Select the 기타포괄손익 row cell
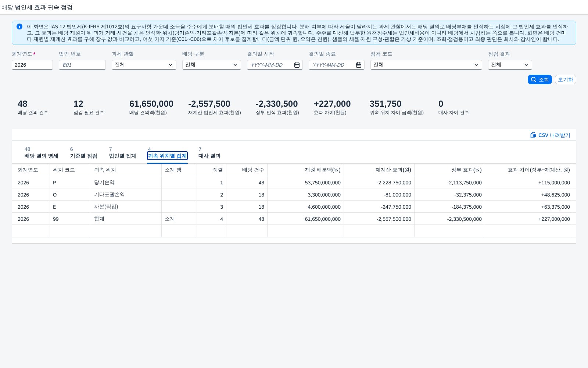The width and height of the screenshot is (588, 368). click(x=126, y=194)
